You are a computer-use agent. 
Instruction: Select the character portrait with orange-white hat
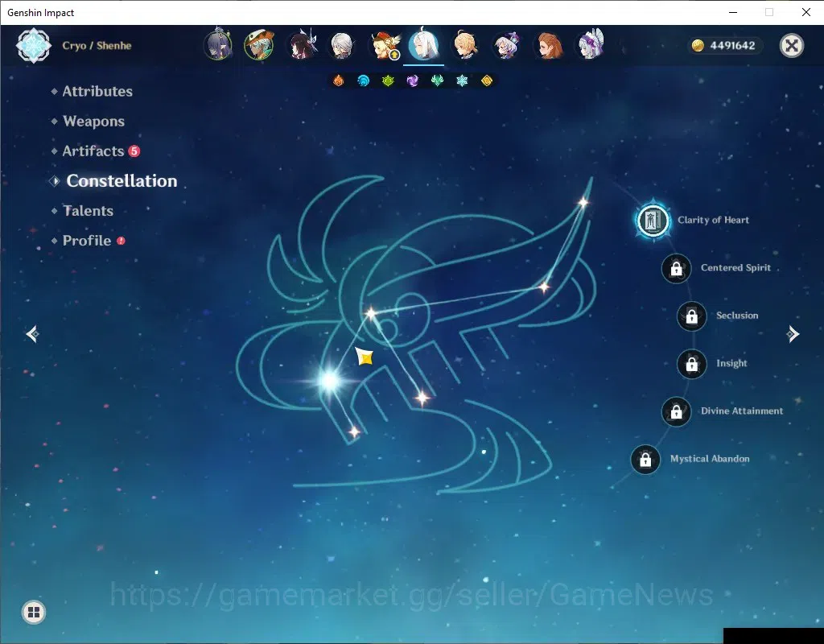[259, 45]
